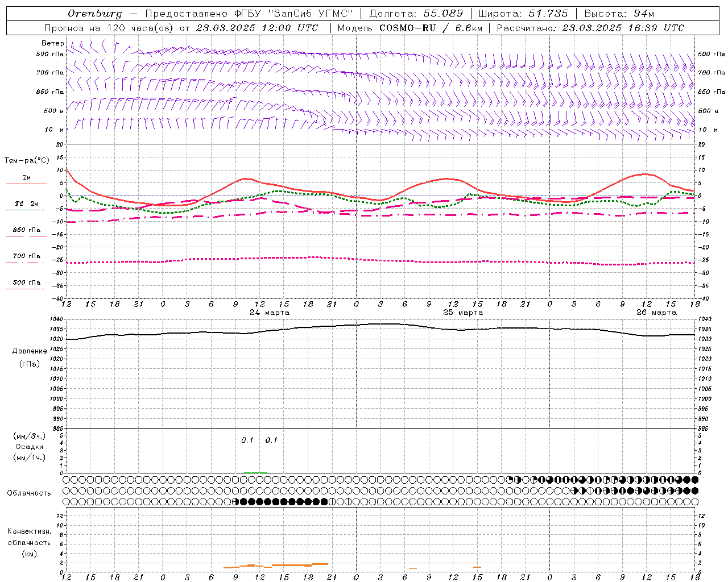This screenshot has height=582, width=728.
Task: Click the forecast start 23.03.2025 12:00 UTC
Action: click(x=257, y=28)
